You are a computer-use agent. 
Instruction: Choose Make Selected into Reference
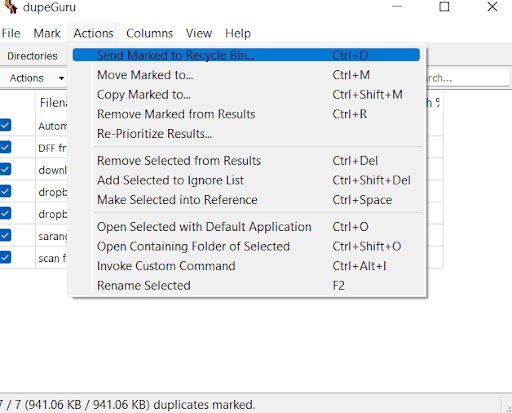pos(246,200)
